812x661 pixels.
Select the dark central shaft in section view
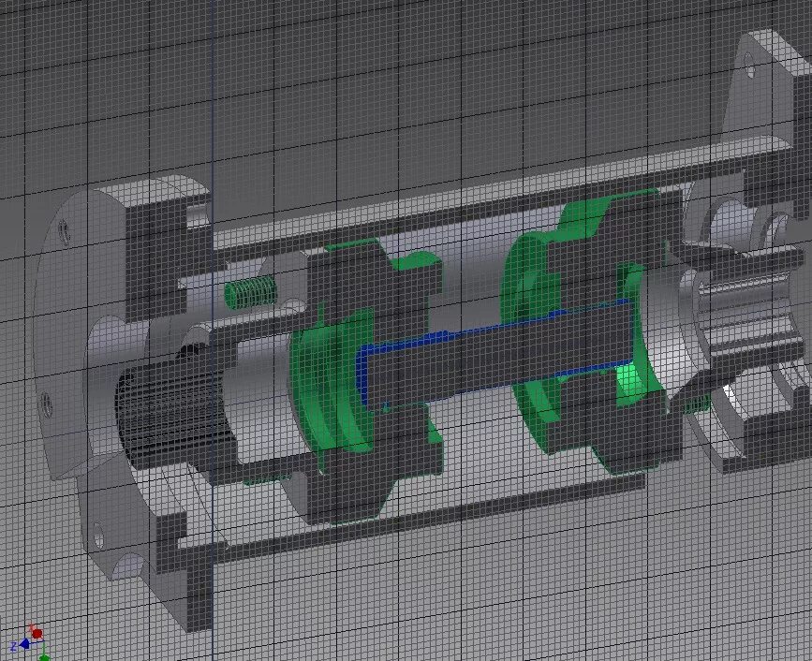[x=502, y=355]
